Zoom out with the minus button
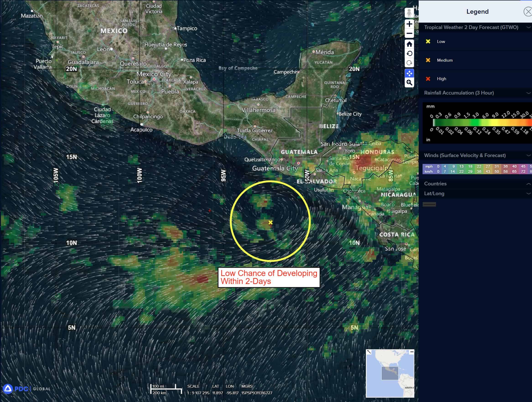The height and width of the screenshot is (402, 532). point(409,34)
